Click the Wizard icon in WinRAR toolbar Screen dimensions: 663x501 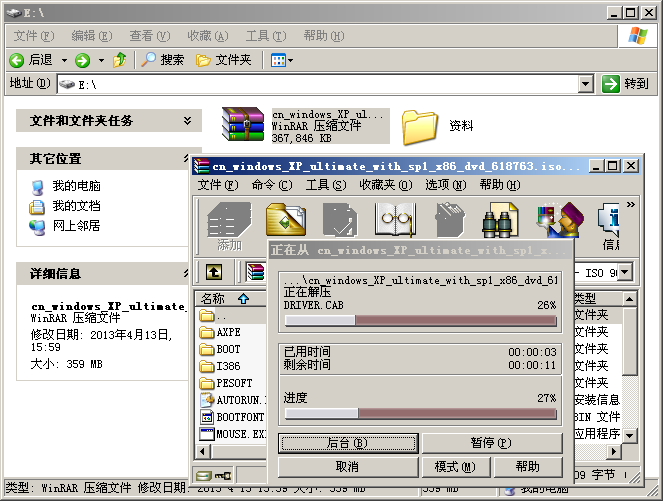pyautogui.click(x=560, y=220)
